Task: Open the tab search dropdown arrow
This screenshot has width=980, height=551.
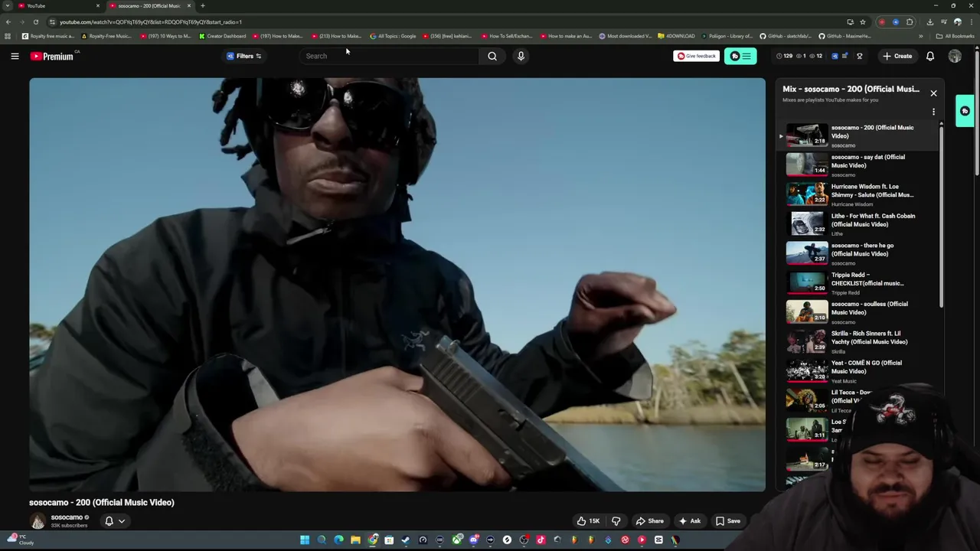Action: (x=8, y=6)
